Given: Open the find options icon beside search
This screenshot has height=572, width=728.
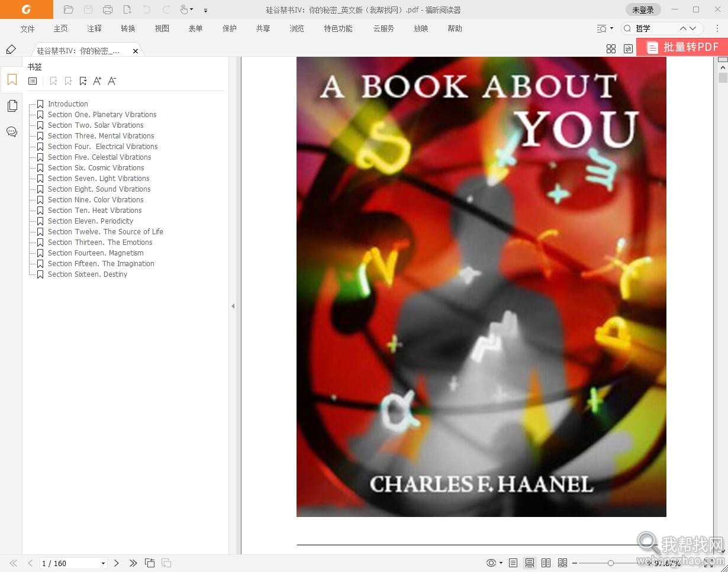Looking at the screenshot, I should click(x=603, y=28).
